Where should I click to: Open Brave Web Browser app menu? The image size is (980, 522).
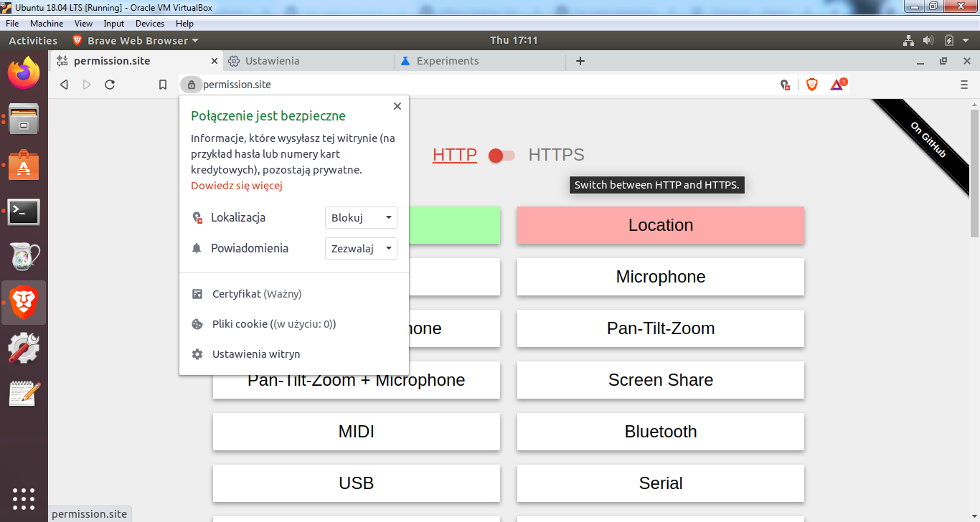click(136, 41)
